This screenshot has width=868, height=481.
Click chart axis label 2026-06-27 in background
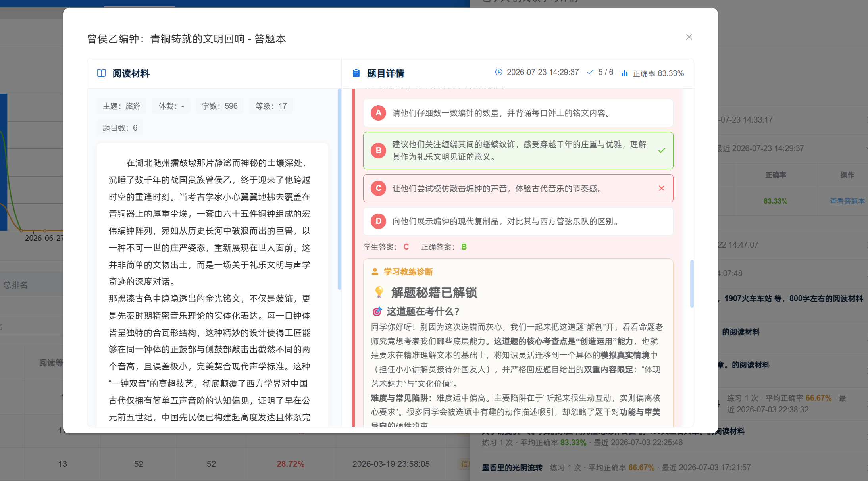(x=44, y=239)
